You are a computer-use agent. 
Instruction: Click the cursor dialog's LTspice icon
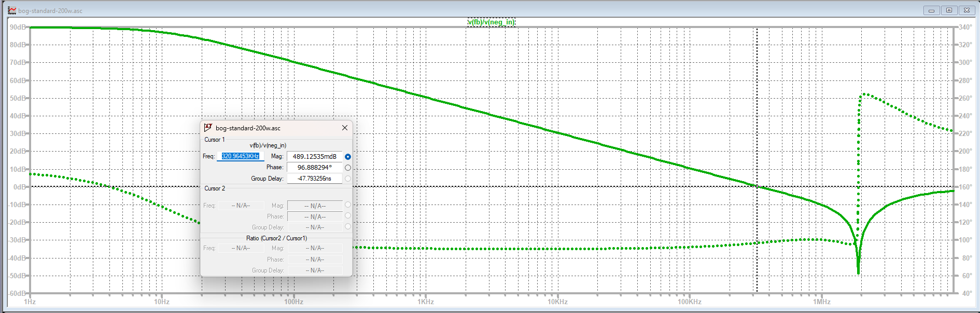point(208,128)
